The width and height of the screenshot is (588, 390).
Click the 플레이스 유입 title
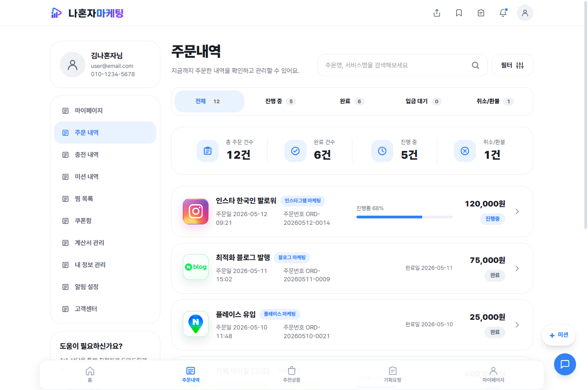[236, 314]
